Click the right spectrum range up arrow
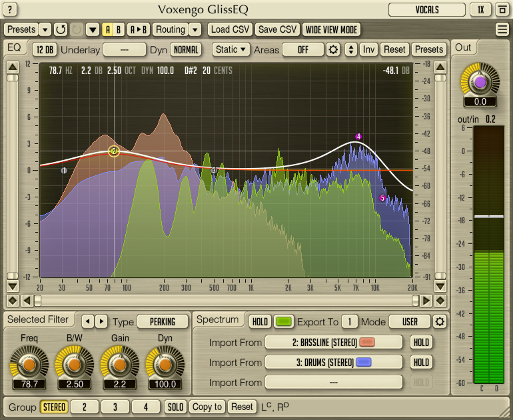513x420 pixels. pos(440,68)
